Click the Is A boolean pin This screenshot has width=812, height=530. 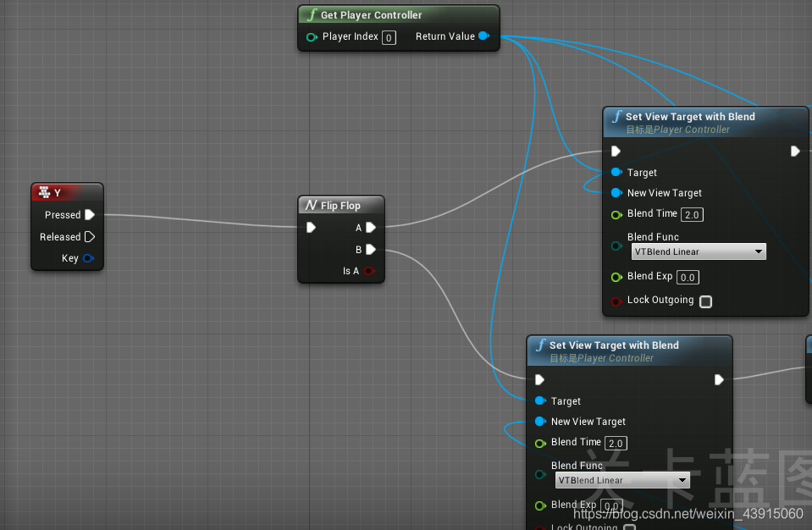click(369, 271)
